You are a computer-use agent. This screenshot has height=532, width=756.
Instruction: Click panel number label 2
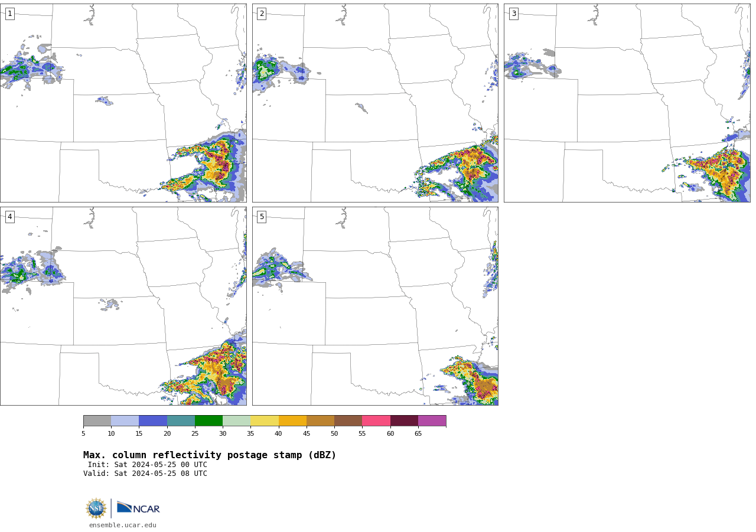(262, 14)
